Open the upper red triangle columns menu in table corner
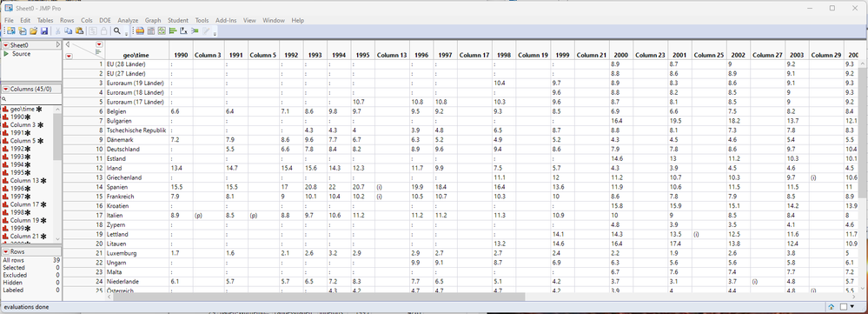Image resolution: width=868 pixels, height=314 pixels. (99, 44)
